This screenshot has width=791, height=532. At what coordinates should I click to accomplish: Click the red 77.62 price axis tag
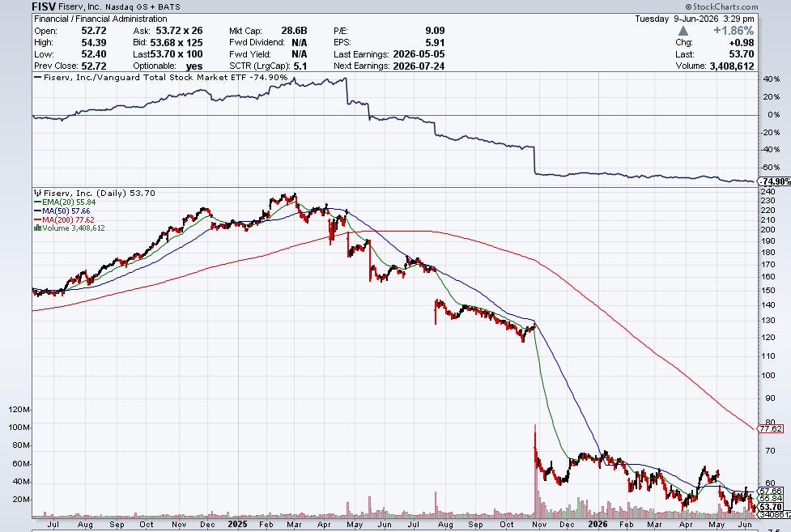771,429
